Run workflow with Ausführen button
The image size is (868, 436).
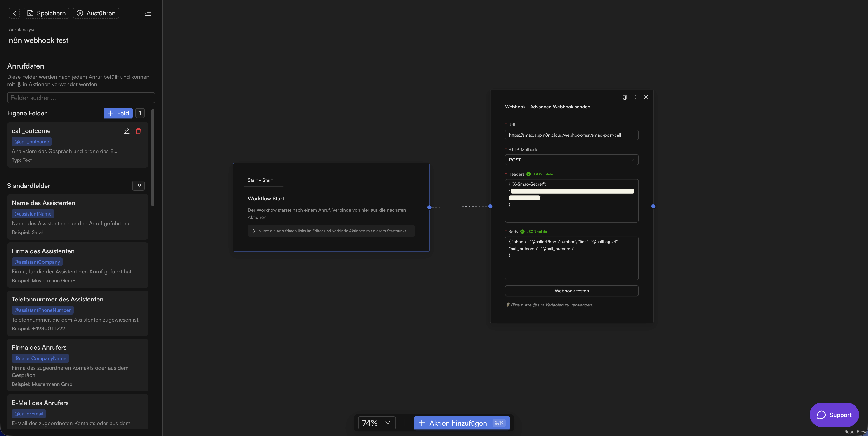[96, 13]
